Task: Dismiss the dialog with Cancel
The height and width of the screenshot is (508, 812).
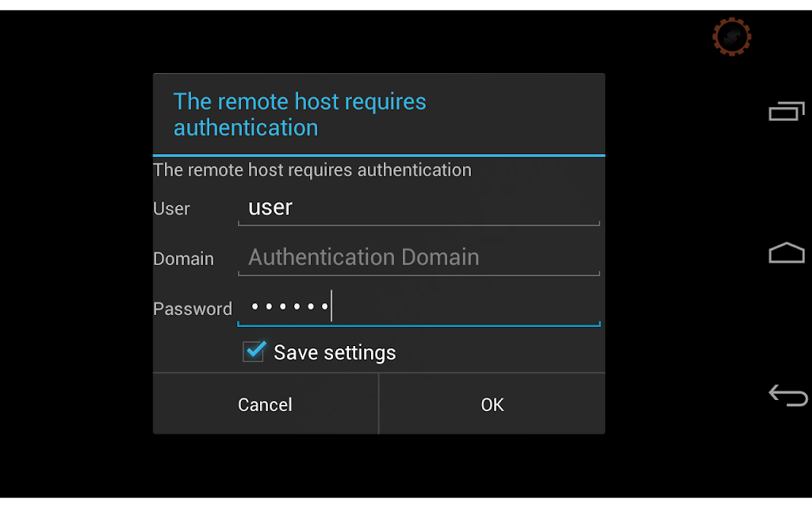Action: [x=265, y=404]
